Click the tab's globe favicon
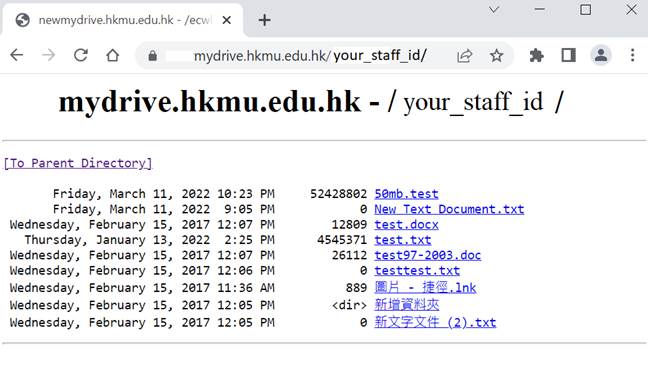The height and width of the screenshot is (380, 648). pyautogui.click(x=22, y=20)
